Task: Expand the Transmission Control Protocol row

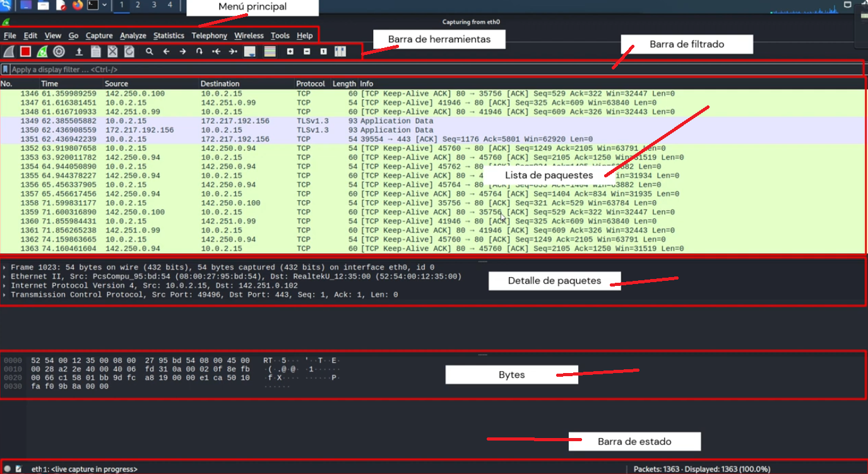Action: (x=4, y=295)
